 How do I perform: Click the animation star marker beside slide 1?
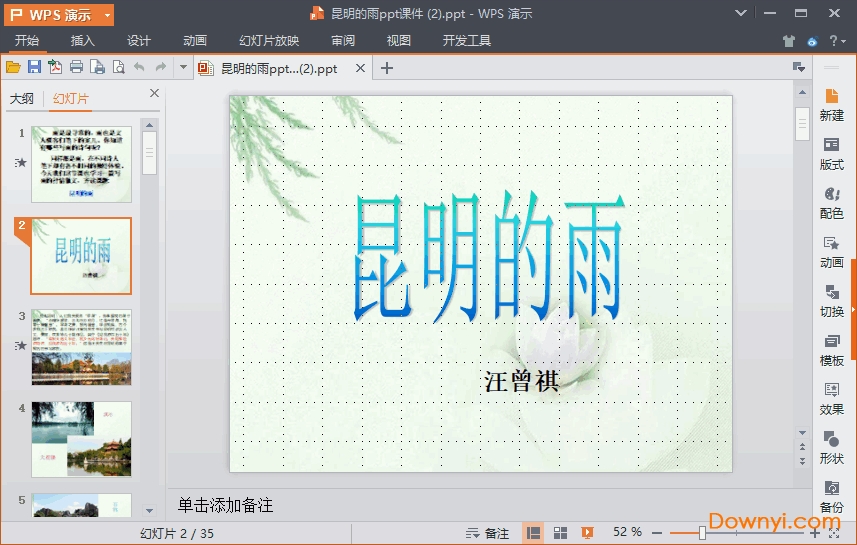click(x=21, y=162)
